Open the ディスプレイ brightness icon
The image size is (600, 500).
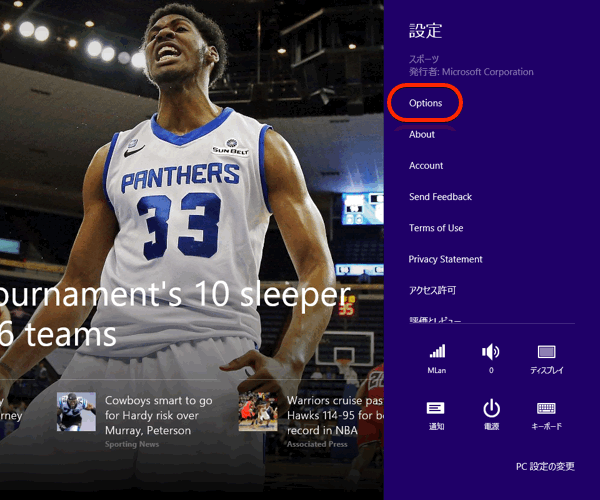(546, 353)
